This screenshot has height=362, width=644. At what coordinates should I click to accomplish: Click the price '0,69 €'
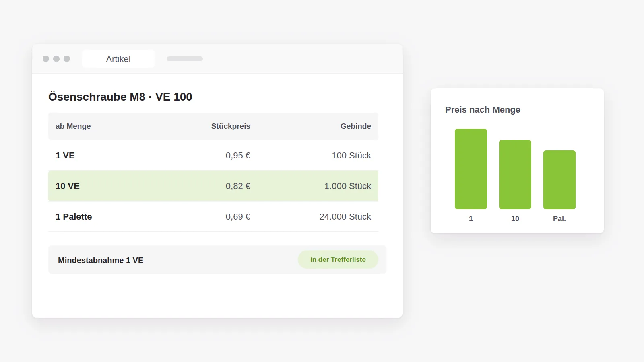click(238, 217)
